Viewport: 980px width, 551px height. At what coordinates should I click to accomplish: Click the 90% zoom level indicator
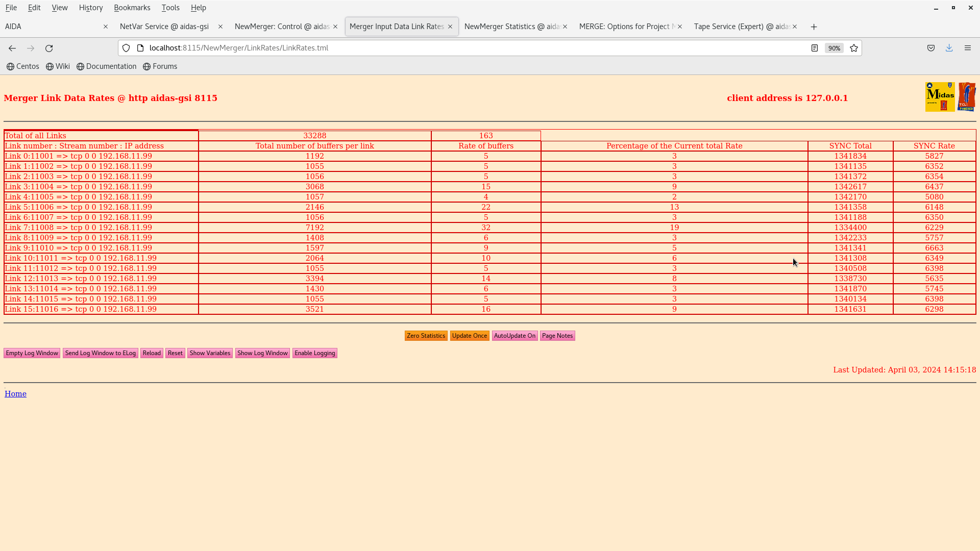834,48
